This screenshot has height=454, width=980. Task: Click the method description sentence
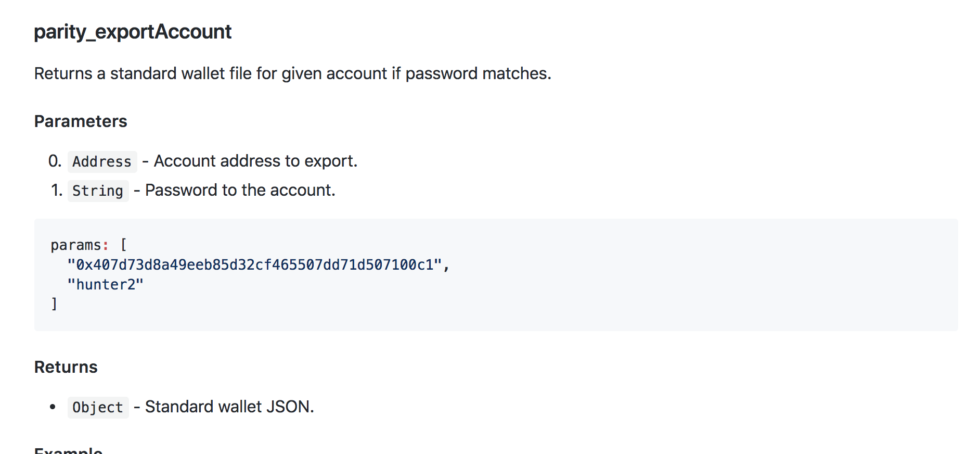[x=292, y=74]
